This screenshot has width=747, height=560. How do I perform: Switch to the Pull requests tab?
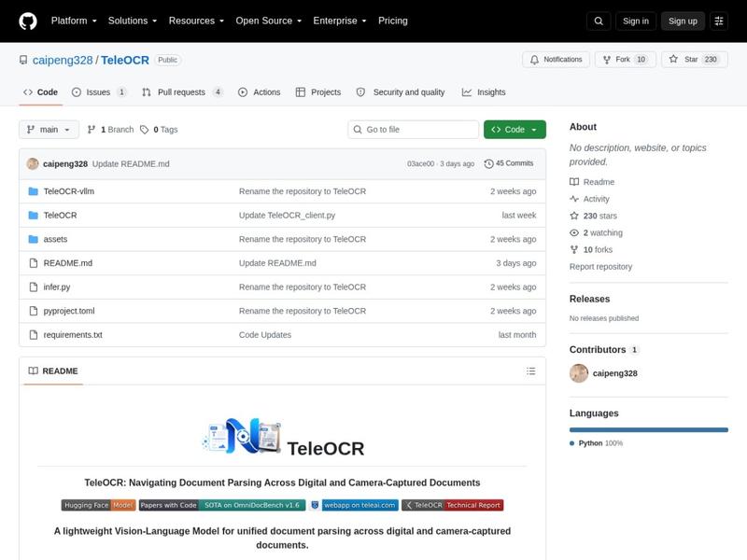(x=182, y=92)
